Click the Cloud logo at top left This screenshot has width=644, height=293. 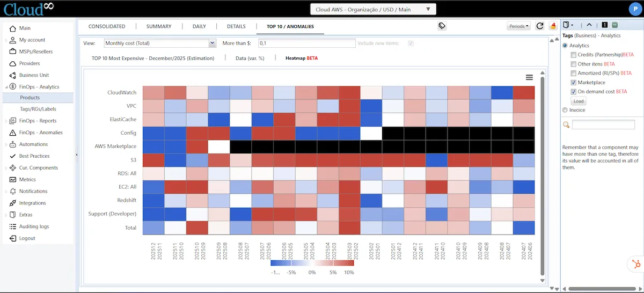[x=28, y=9]
